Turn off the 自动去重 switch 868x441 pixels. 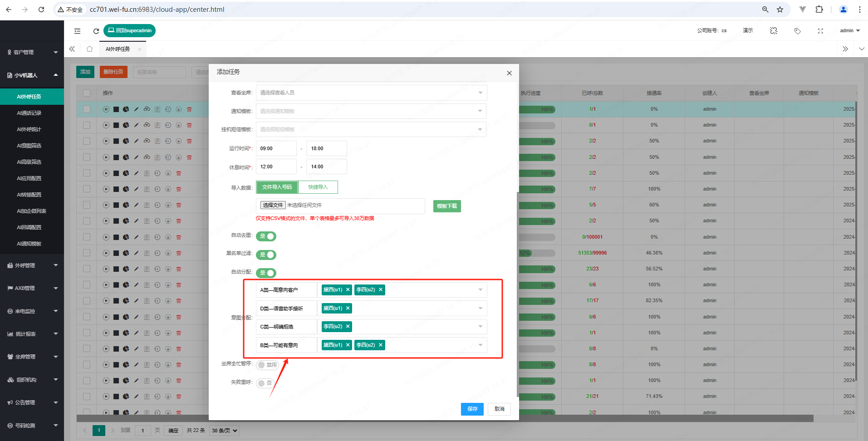266,236
